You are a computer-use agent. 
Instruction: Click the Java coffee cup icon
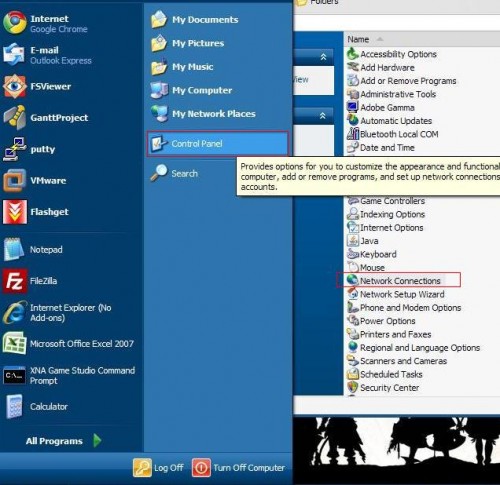click(x=353, y=240)
